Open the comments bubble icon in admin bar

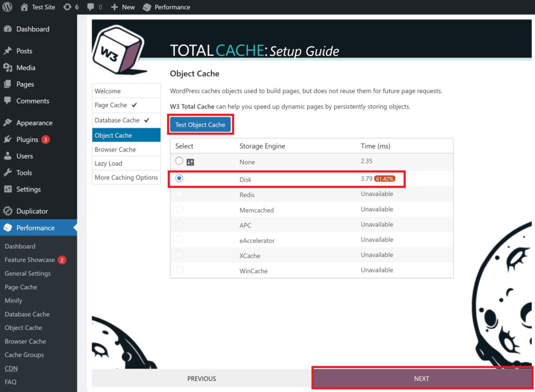tap(90, 7)
